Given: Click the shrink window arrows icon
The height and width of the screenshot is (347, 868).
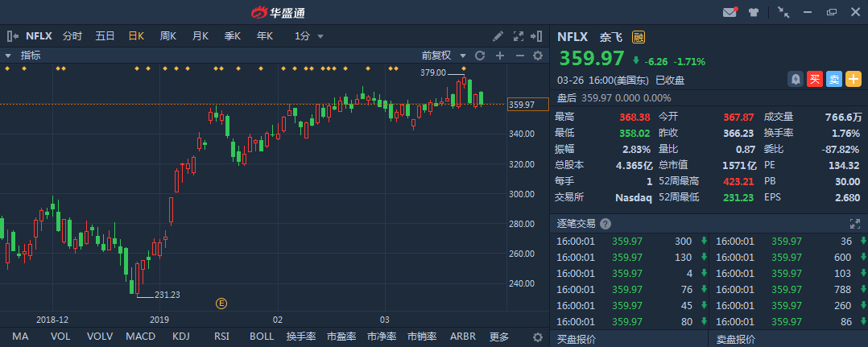Looking at the screenshot, I should [x=783, y=12].
